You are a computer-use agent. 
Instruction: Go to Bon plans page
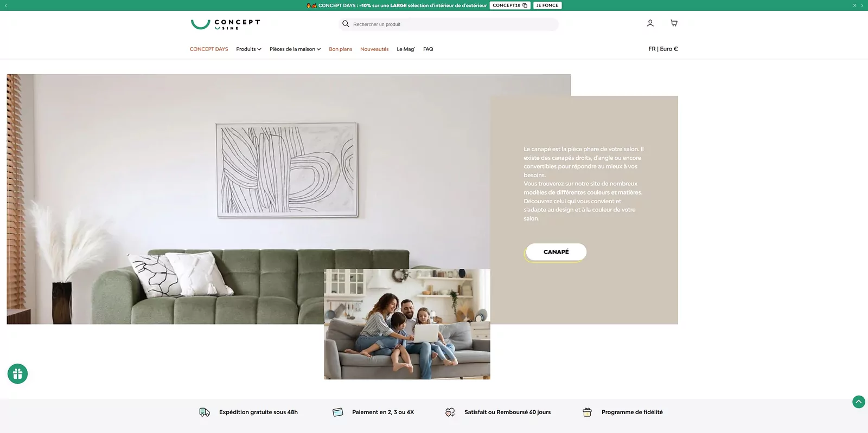tap(340, 49)
